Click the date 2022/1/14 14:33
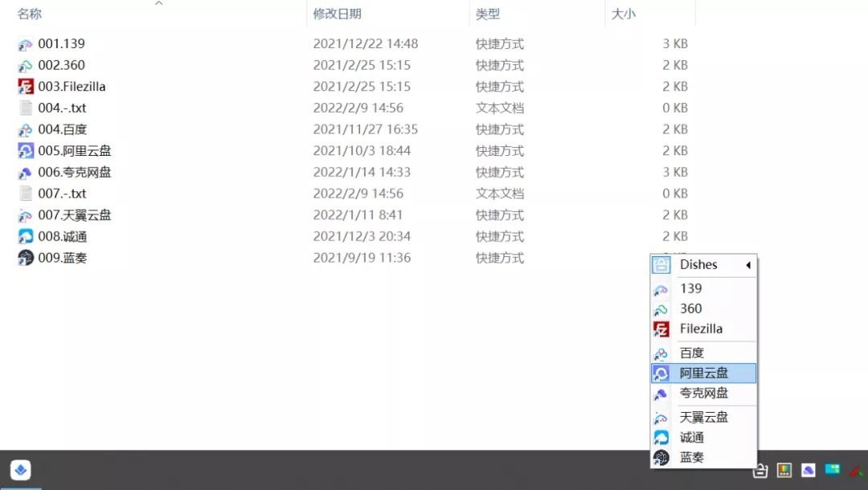Screen dimensions: 868x490 (x=362, y=173)
